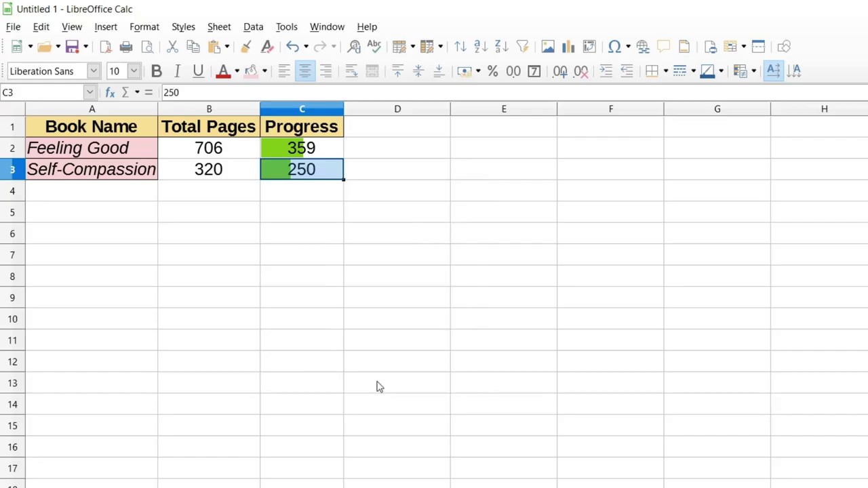Insert special character omega icon

[x=614, y=47]
